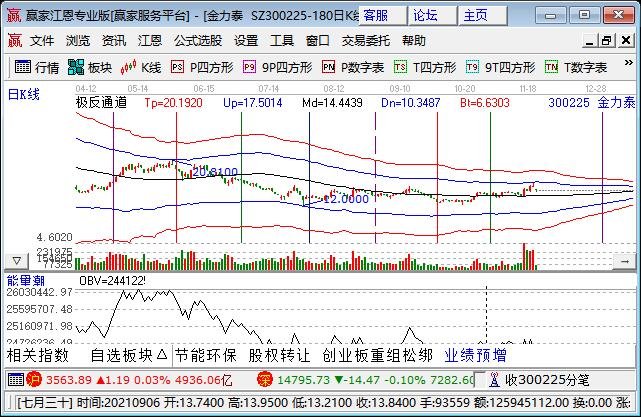Screen dimensions: 641x417
Task: Click the antenna data-receive icon
Action: point(494,380)
